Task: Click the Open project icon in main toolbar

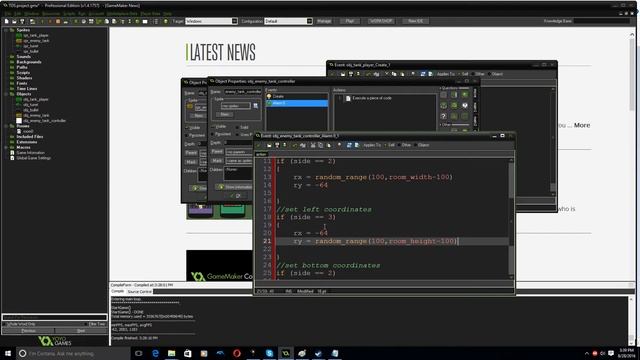Action: click(14, 21)
